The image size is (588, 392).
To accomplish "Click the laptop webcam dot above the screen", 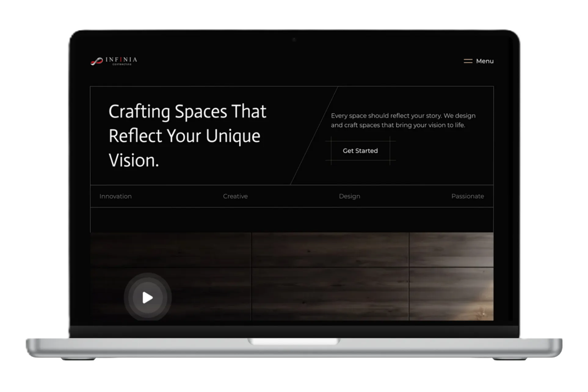I will click(x=294, y=40).
